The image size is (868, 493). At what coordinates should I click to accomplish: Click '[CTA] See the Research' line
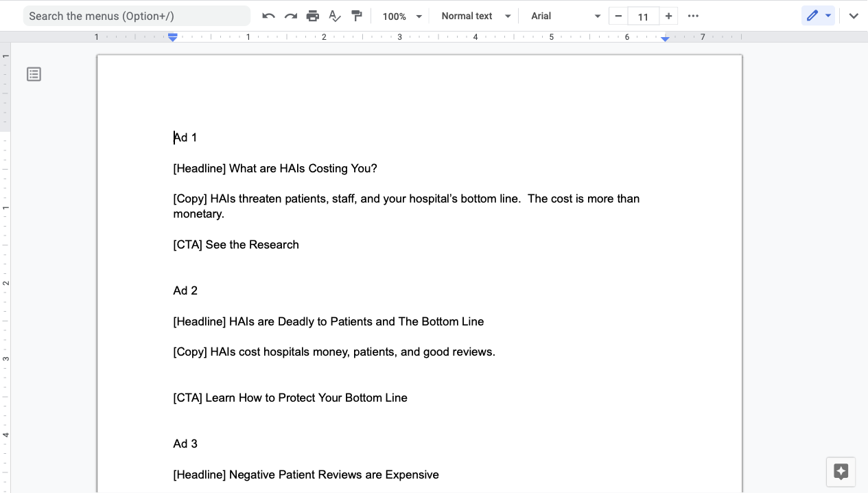pyautogui.click(x=236, y=244)
